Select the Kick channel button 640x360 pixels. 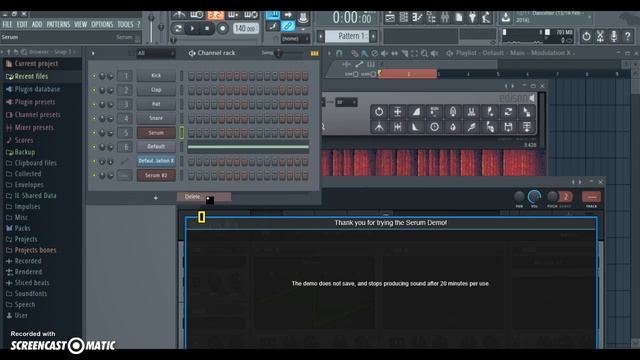pyautogui.click(x=156, y=76)
